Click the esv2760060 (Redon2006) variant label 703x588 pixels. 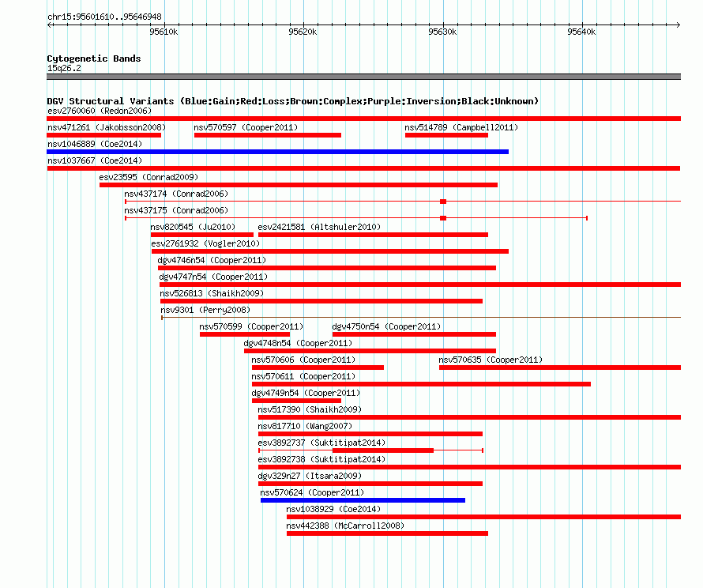[100, 111]
